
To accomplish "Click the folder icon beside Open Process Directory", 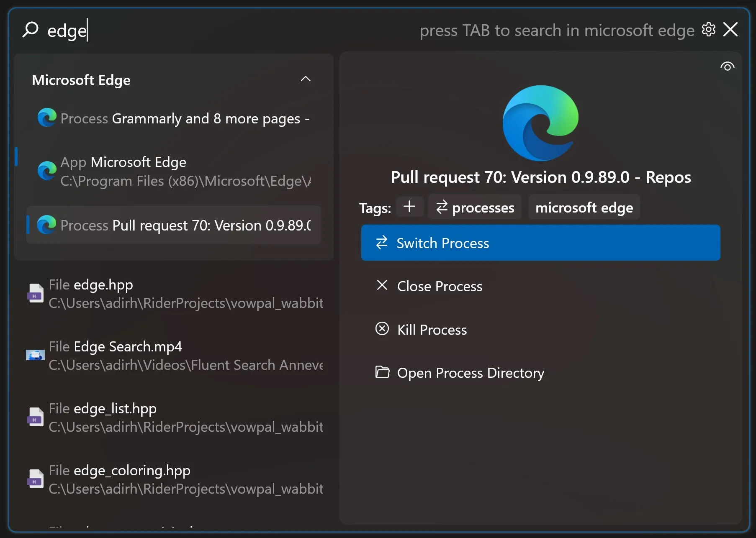I will (382, 373).
